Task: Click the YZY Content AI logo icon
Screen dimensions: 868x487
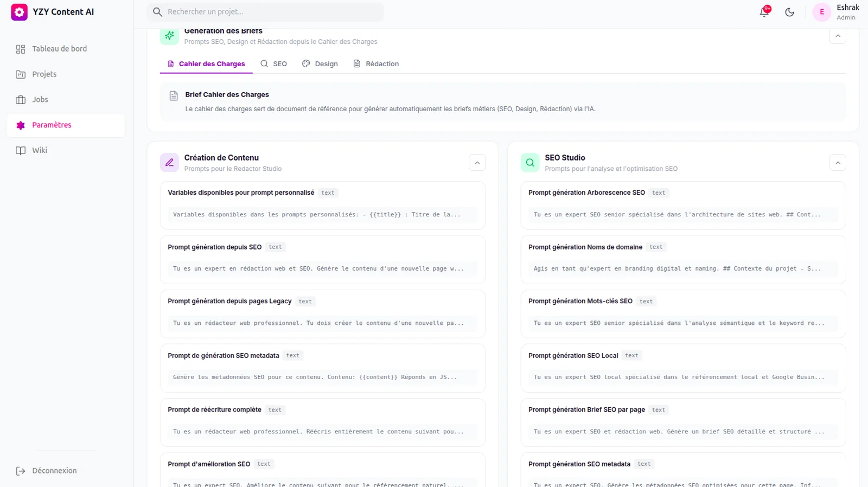Action: coord(19,12)
